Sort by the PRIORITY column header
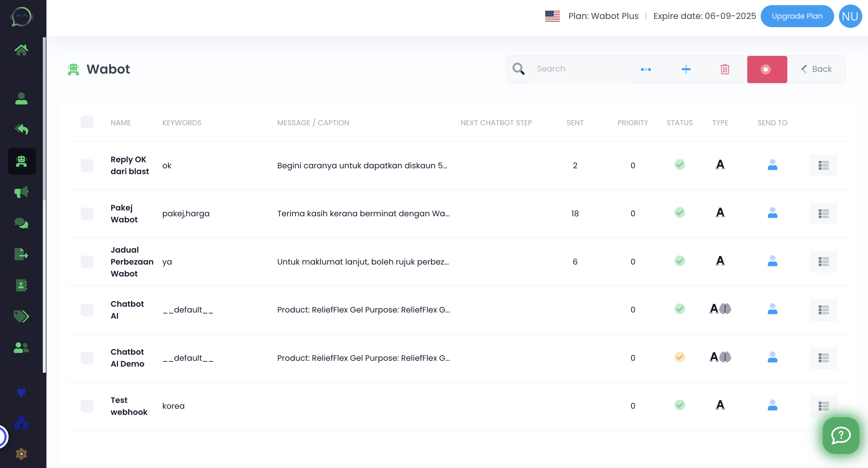Image resolution: width=868 pixels, height=468 pixels. (x=633, y=123)
